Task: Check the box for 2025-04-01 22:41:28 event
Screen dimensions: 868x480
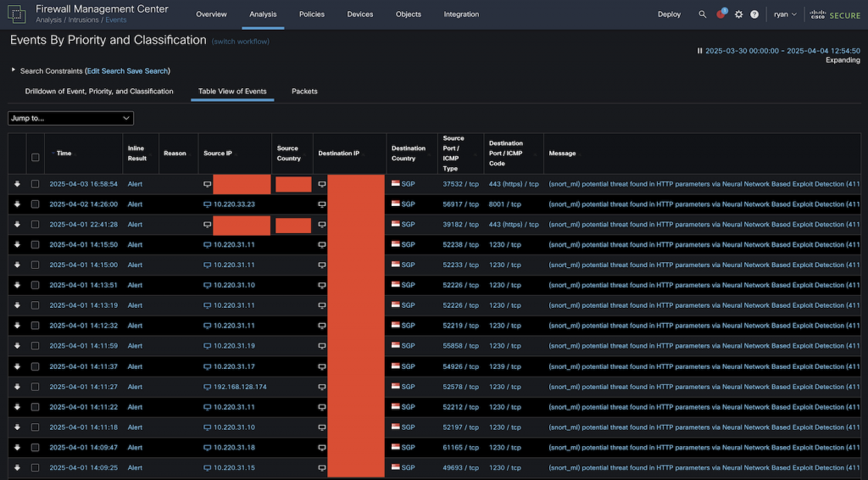Action: [35, 224]
